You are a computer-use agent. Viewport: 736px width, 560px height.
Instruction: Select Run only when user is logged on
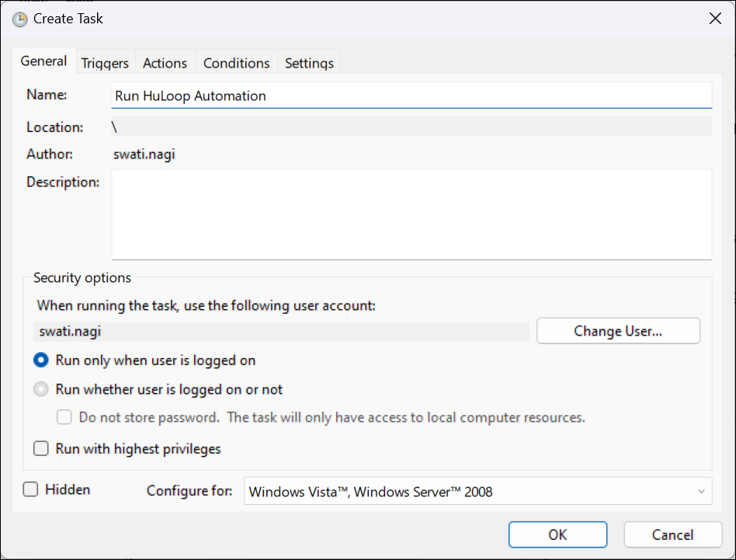[42, 360]
